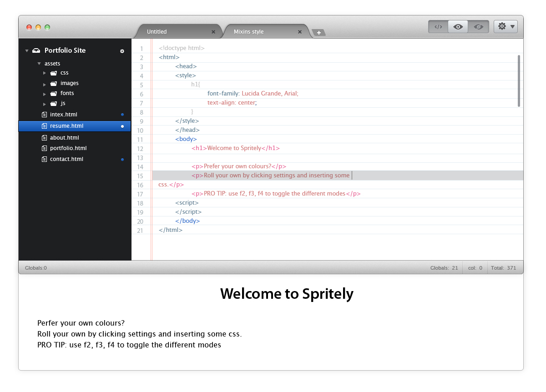The width and height of the screenshot is (546, 392).
Task: Click the images folder icon
Action: point(53,83)
